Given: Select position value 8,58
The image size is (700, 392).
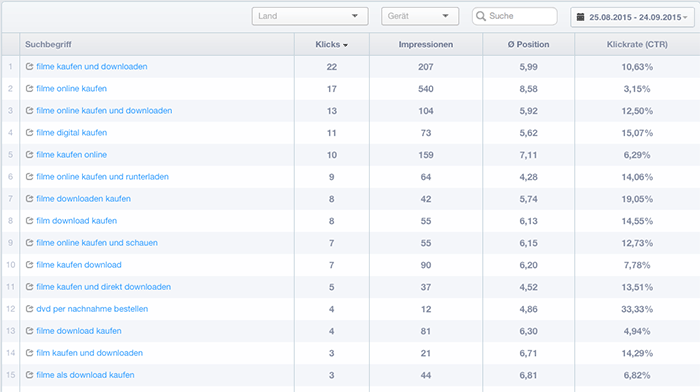Looking at the screenshot, I should tap(529, 89).
